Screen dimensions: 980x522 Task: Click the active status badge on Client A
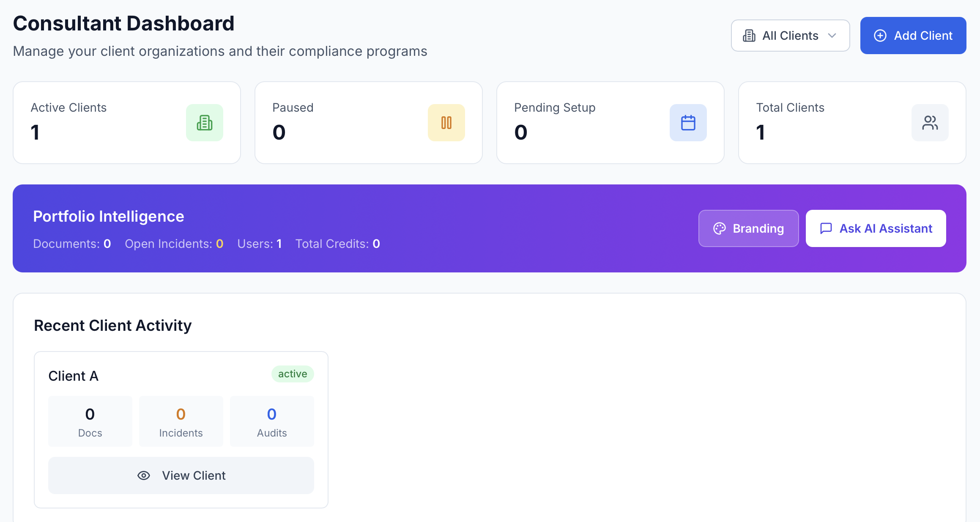point(292,374)
